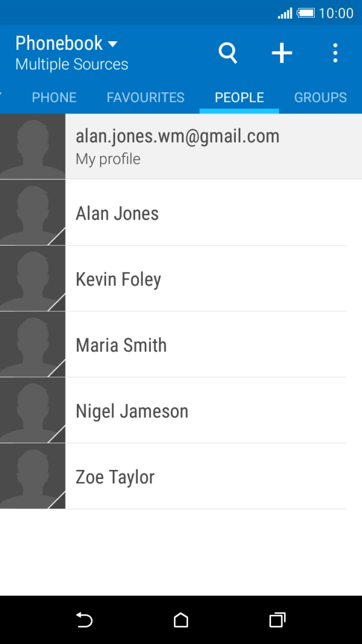
Task: Tap the recent apps icon
Action: [277, 620]
